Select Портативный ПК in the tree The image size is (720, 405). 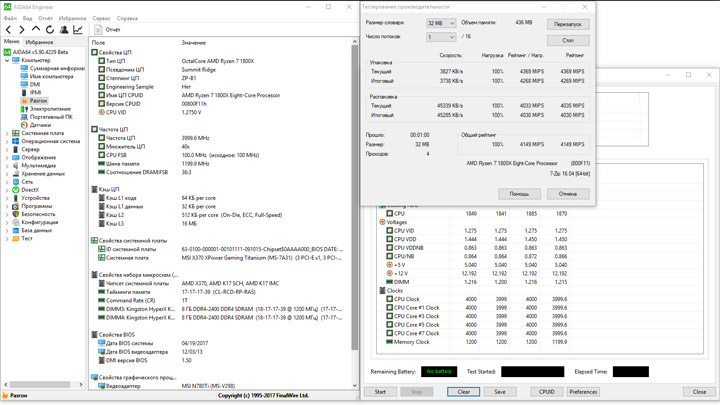coord(51,117)
